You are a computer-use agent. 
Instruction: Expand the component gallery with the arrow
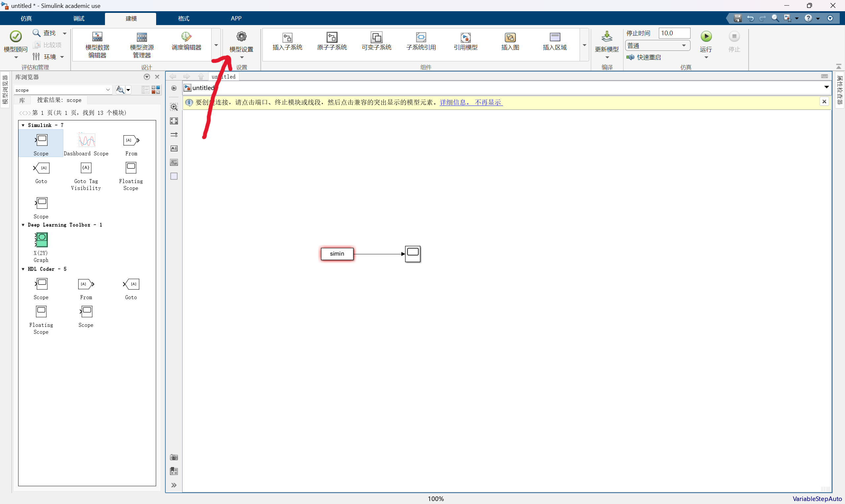pos(584,45)
